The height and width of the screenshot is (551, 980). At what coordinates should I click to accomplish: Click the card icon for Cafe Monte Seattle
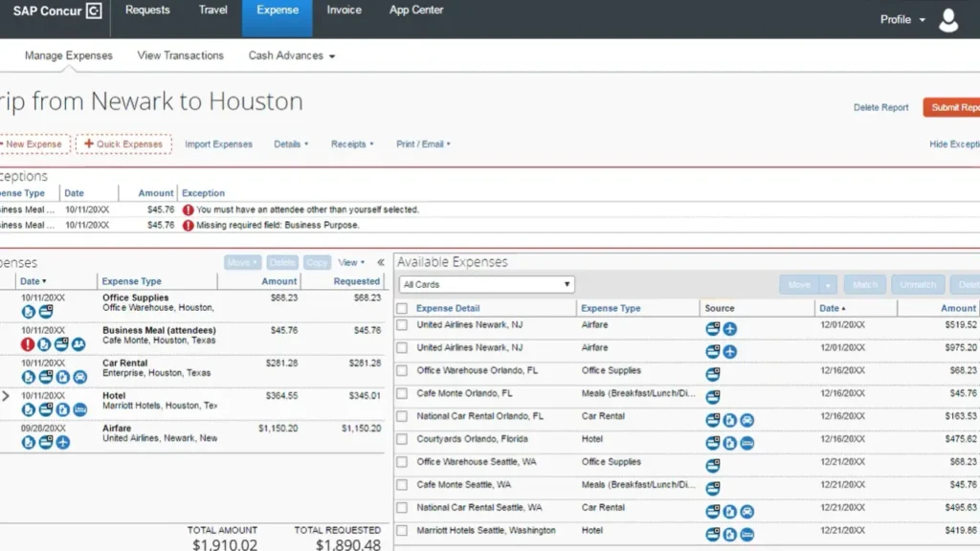[x=712, y=488]
